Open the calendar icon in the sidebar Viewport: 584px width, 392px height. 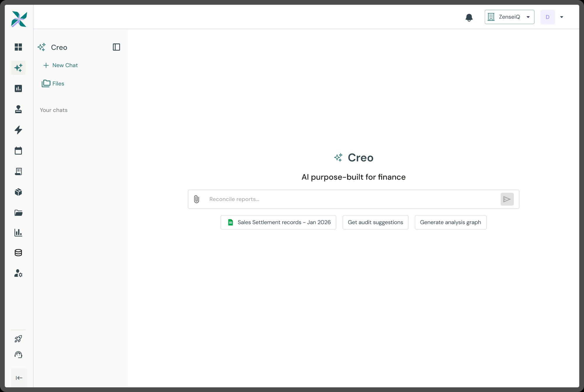18,150
